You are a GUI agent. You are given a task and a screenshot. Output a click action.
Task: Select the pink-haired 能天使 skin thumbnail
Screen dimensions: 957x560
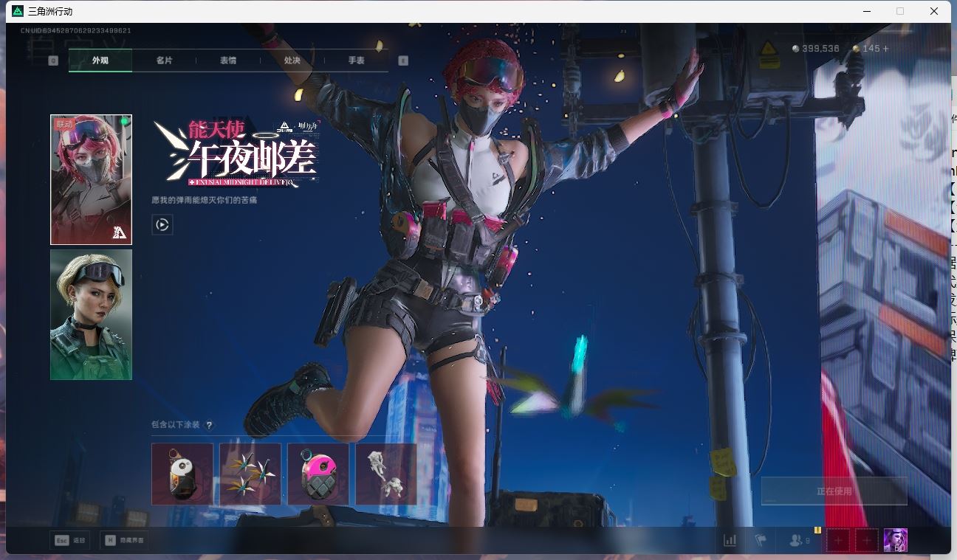tap(91, 179)
